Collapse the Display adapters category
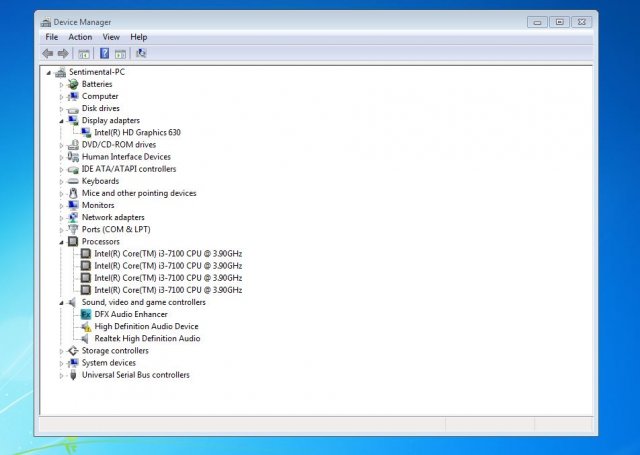The image size is (640, 455). [x=61, y=121]
